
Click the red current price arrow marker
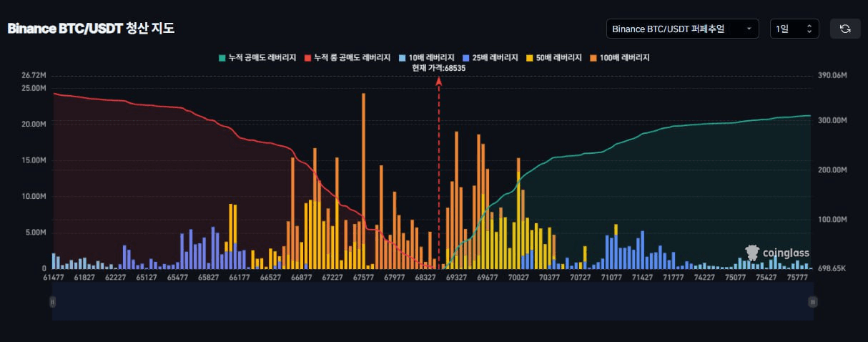(x=439, y=82)
